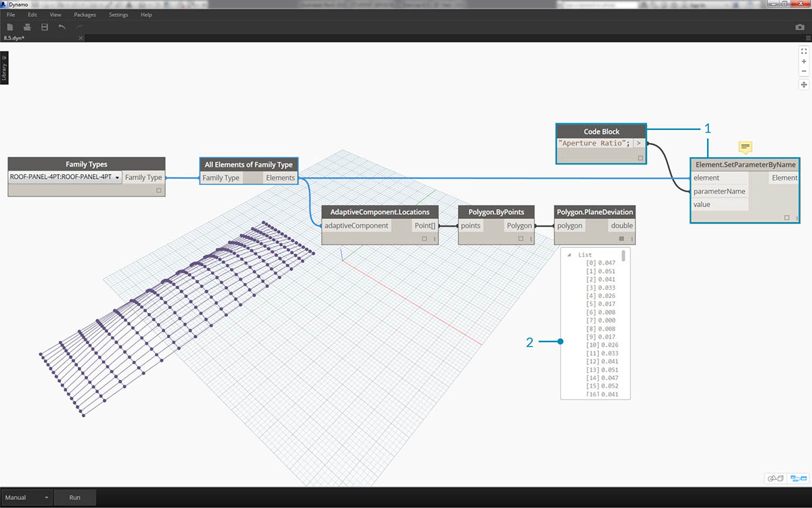Viewport: 812px width, 508px height.
Task: Zoom in using the plus icon
Action: click(x=804, y=61)
